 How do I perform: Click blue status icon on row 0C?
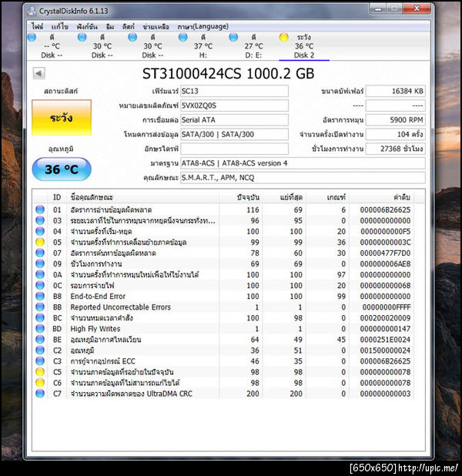point(40,285)
